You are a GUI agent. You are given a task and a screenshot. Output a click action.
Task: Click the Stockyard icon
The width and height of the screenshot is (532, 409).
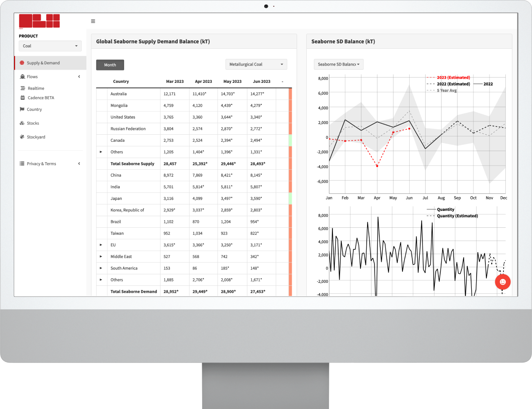click(x=22, y=137)
